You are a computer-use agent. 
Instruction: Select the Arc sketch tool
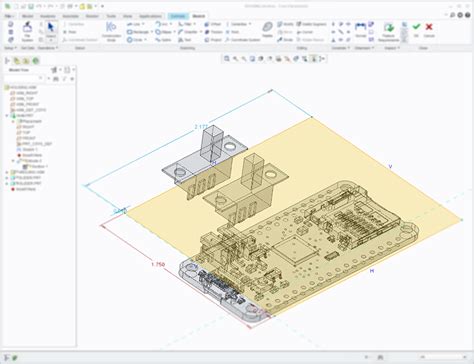point(162,24)
